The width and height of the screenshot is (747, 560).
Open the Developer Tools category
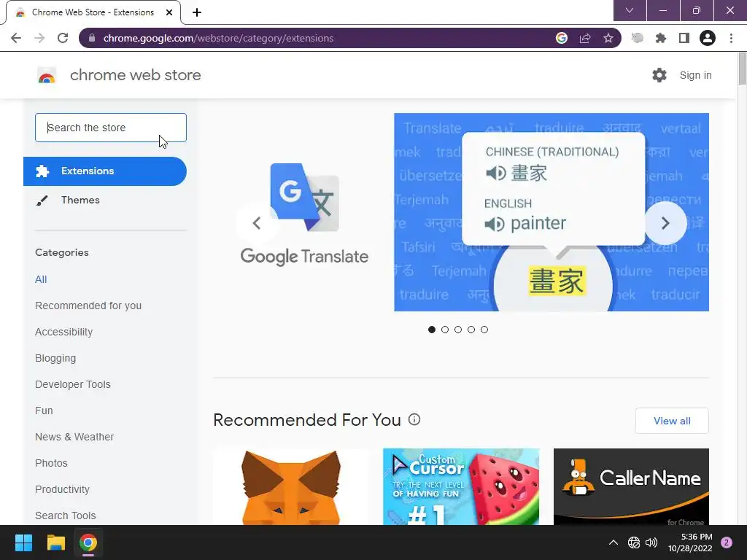click(73, 384)
